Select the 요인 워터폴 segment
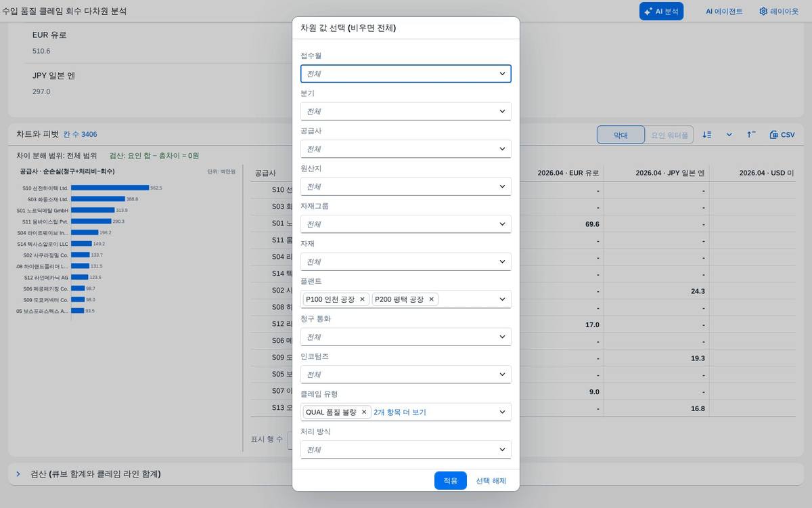 tap(669, 135)
